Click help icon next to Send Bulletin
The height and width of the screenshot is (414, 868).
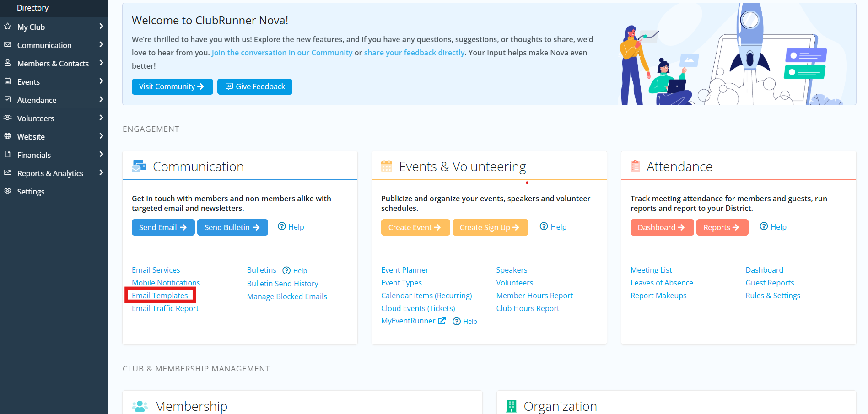coord(282,226)
